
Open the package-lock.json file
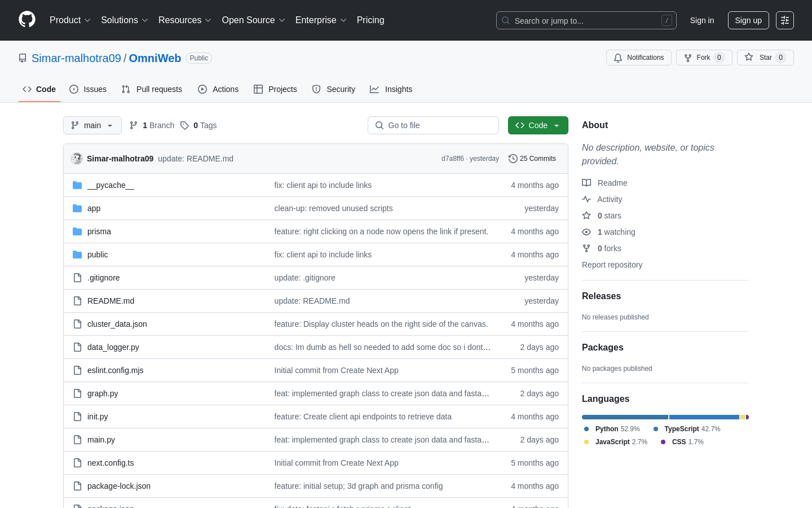click(x=119, y=486)
